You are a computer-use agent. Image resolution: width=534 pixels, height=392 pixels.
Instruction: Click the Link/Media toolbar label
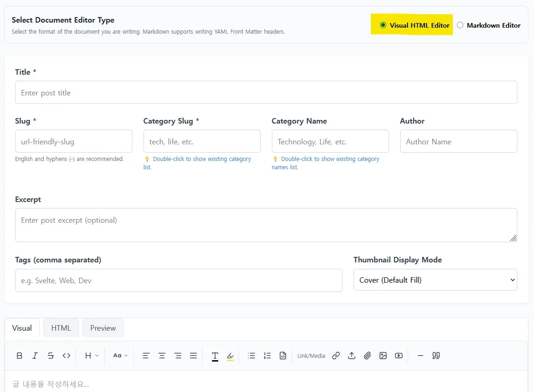tap(311, 356)
